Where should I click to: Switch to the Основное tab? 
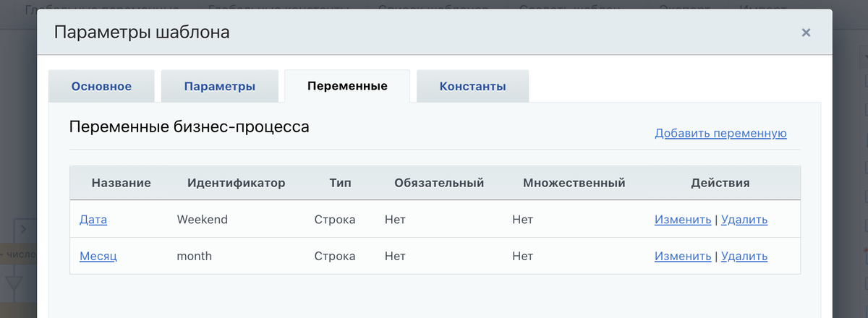[101, 87]
